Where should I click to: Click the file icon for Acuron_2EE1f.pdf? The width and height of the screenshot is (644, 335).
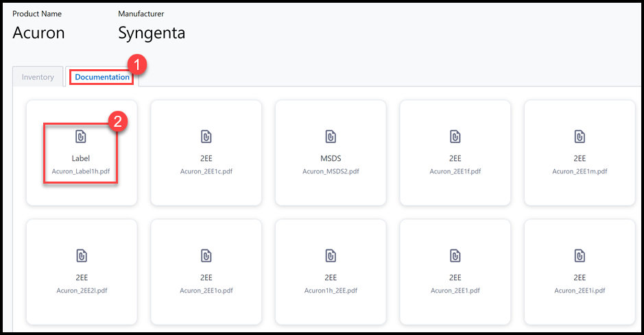click(455, 136)
